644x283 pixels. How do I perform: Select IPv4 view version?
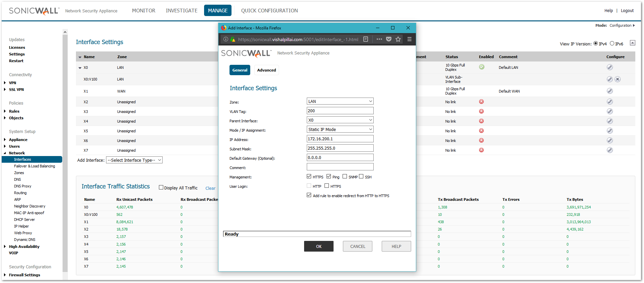point(595,43)
